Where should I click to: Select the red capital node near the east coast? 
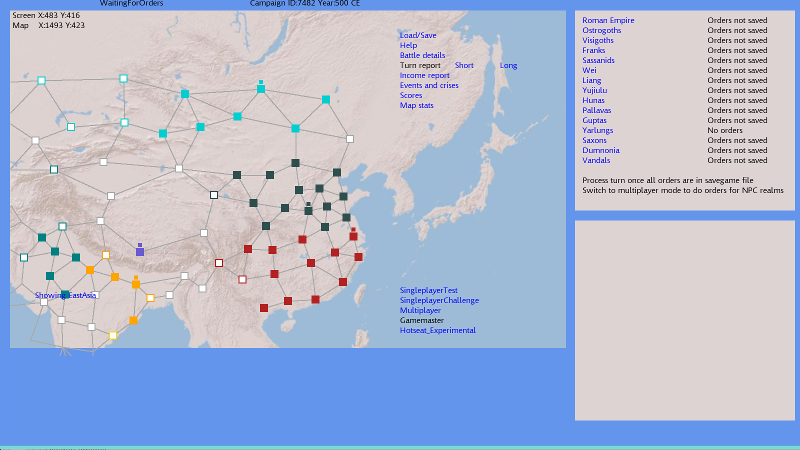[353, 237]
